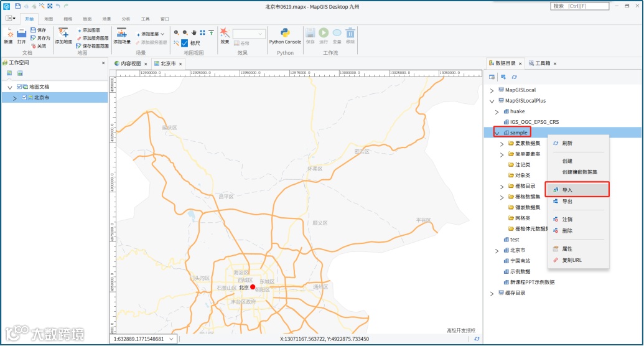Screen dimensions: 644x346
Task: Expand the 缓存目录 node
Action: [x=492, y=293]
